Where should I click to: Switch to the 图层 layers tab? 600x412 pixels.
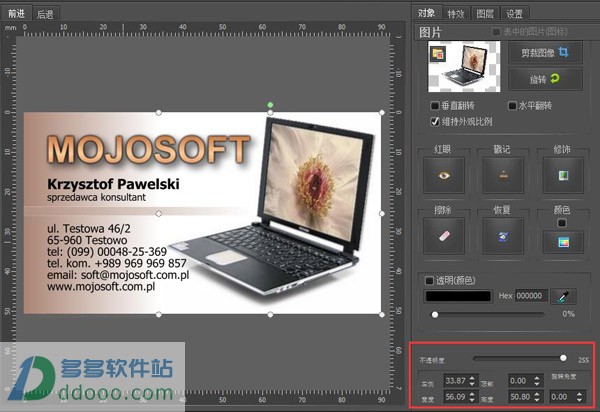[485, 14]
